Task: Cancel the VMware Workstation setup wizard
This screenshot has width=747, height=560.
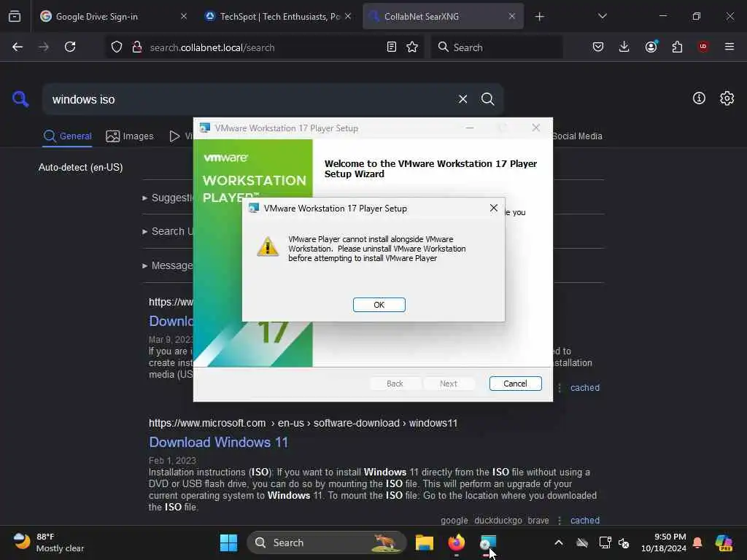Action: 515,384
